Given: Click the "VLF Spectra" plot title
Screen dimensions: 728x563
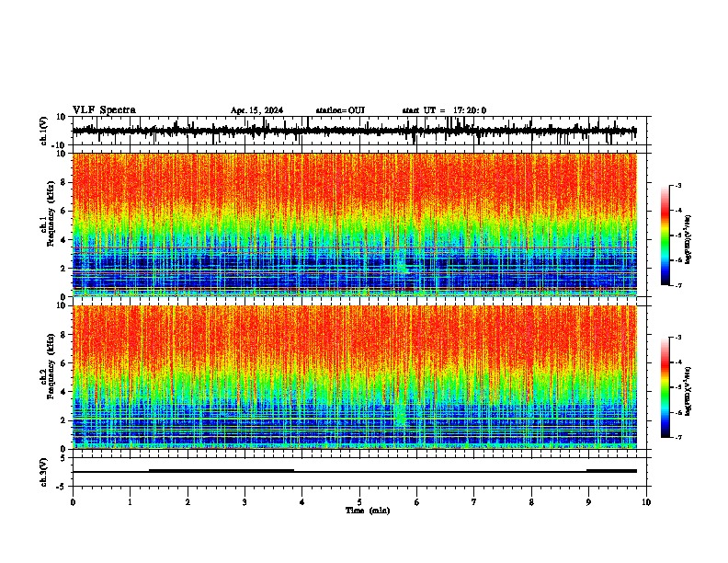Looking at the screenshot, I should pos(104,110).
